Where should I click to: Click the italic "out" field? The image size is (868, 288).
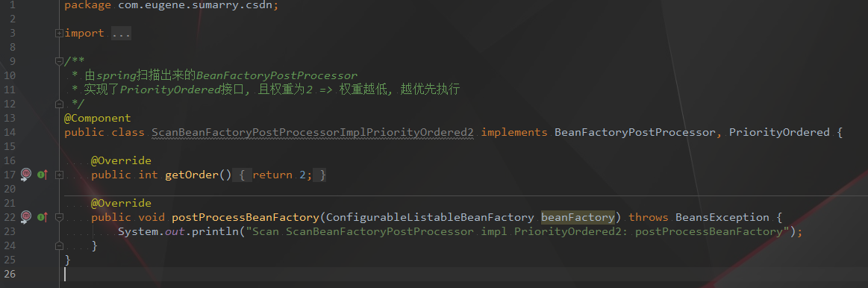click(x=175, y=231)
